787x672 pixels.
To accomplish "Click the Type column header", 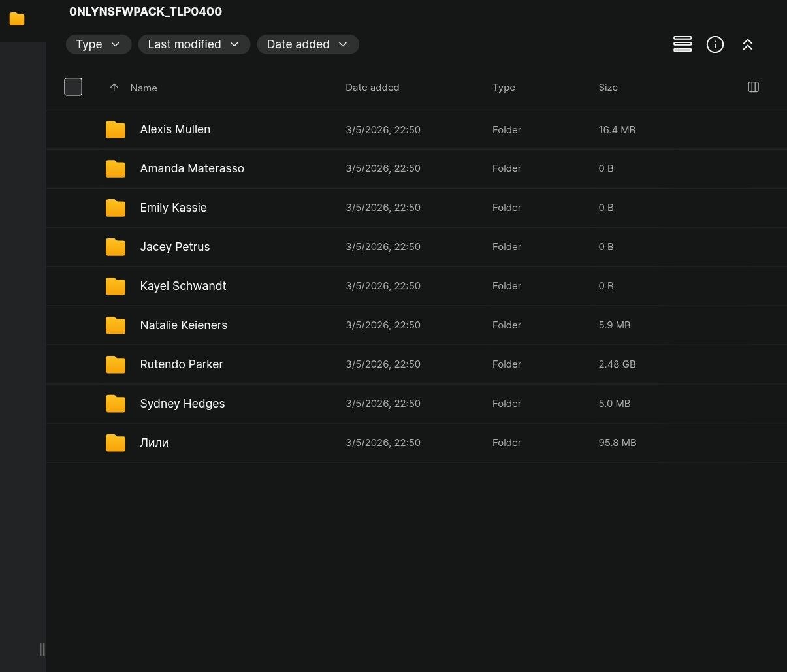I will click(x=504, y=88).
